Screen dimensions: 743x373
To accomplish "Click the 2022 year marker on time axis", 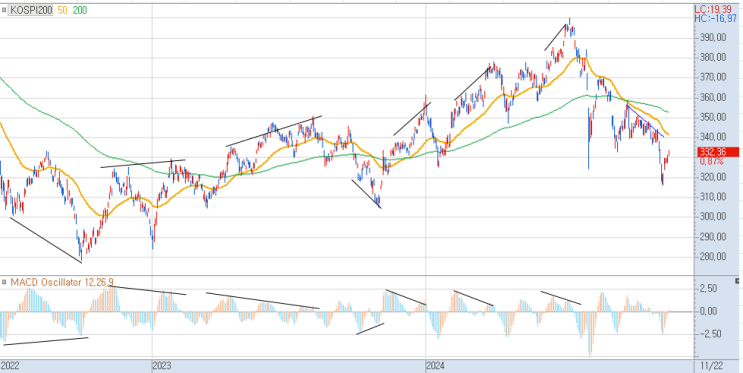I will pos(10,366).
